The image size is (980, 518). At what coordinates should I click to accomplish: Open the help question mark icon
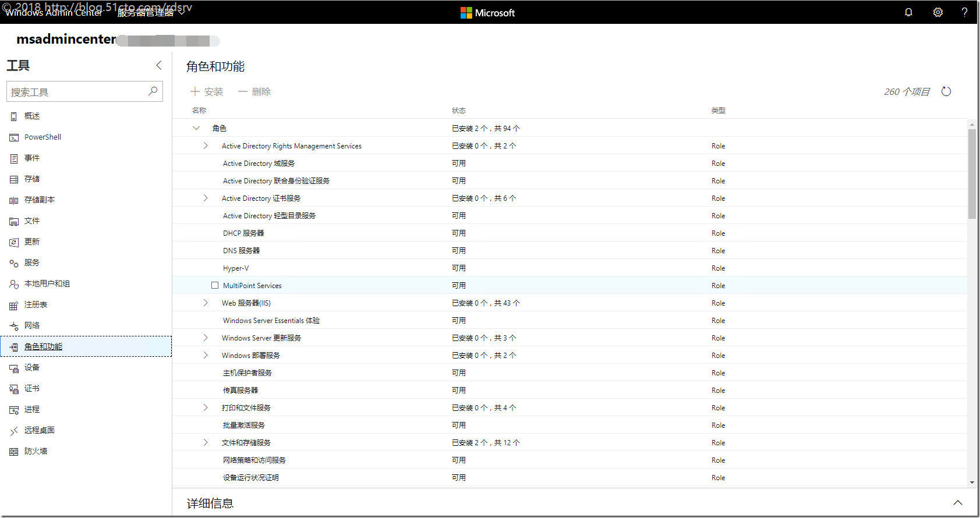(965, 12)
